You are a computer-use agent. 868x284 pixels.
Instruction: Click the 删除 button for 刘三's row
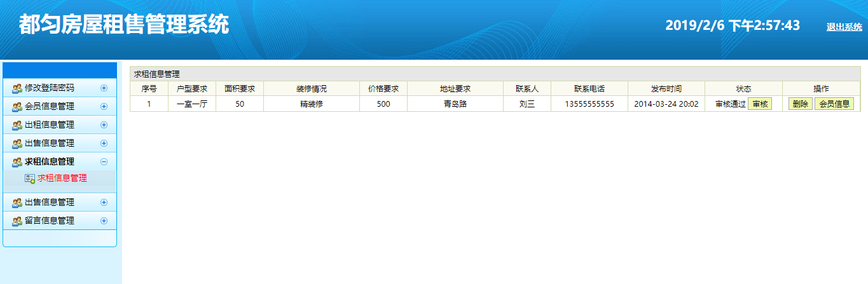tap(801, 104)
